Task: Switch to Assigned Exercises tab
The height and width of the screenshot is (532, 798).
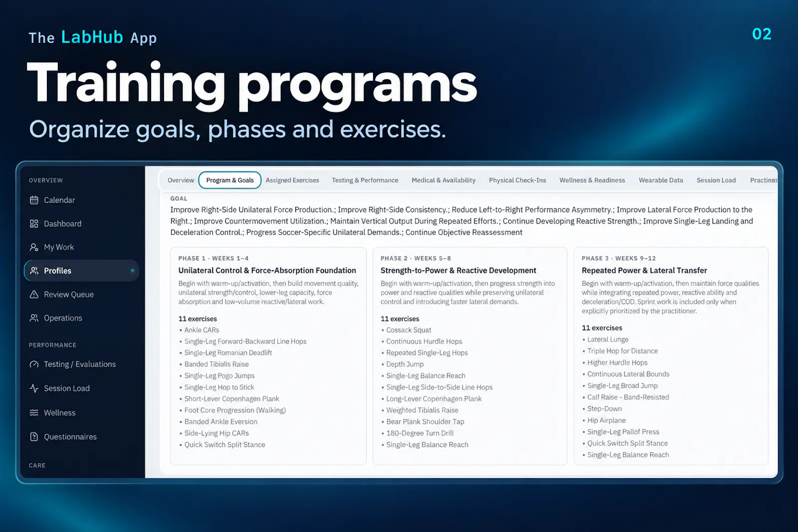Action: point(292,180)
